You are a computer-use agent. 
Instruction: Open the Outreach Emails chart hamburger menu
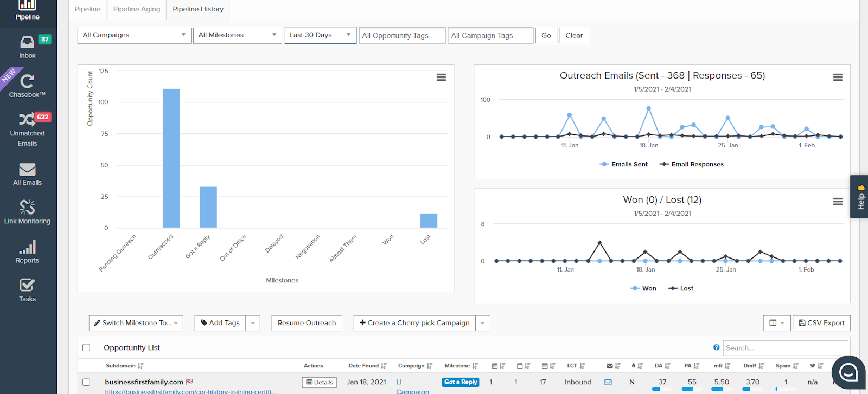point(838,77)
